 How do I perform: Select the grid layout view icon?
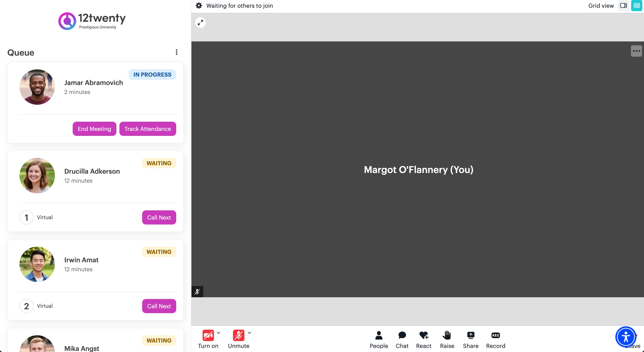pyautogui.click(x=636, y=6)
